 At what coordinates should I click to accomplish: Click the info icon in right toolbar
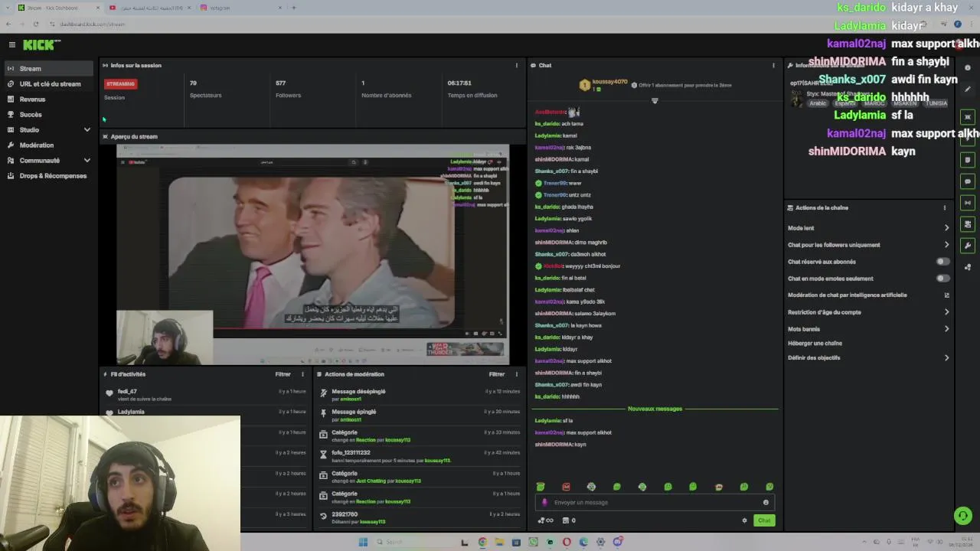point(968,68)
